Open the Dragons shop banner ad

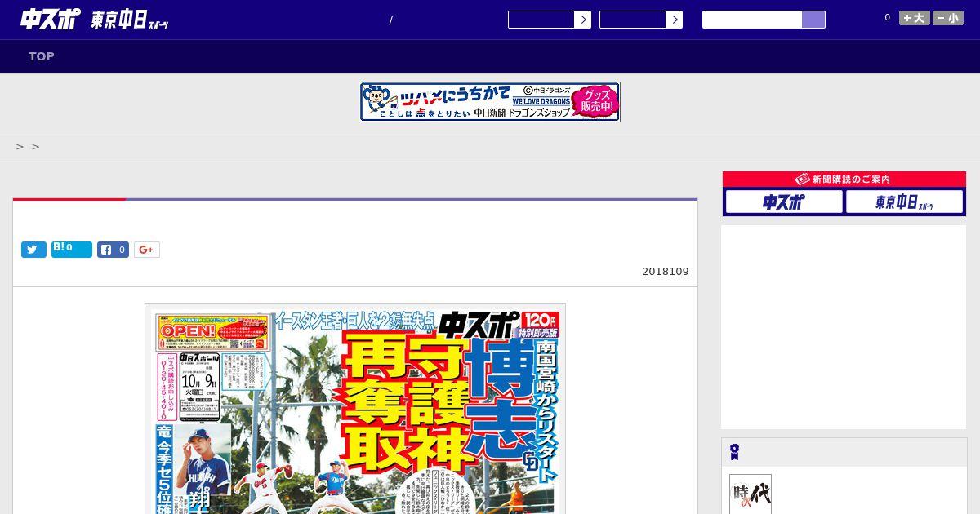click(490, 102)
